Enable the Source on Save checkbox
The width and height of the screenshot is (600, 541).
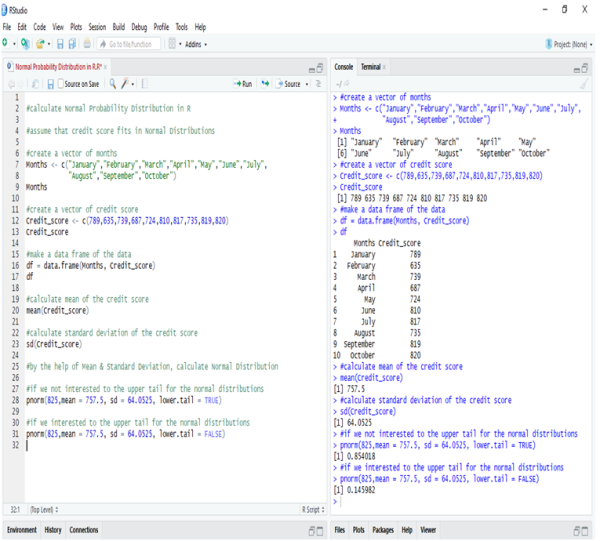(x=62, y=84)
